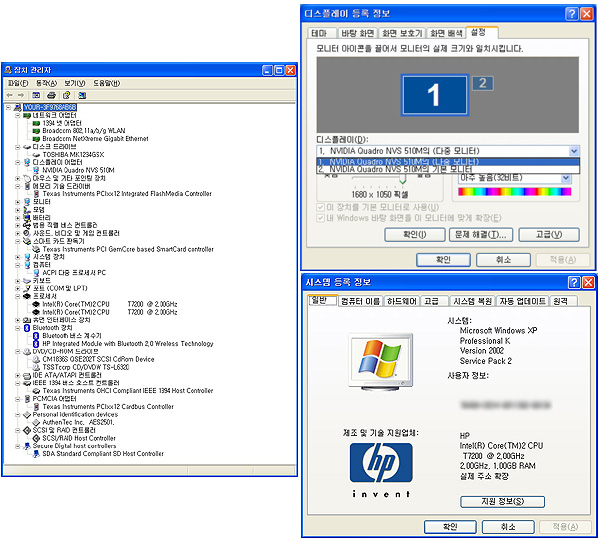Select monitor 1 in display preview

click(434, 95)
